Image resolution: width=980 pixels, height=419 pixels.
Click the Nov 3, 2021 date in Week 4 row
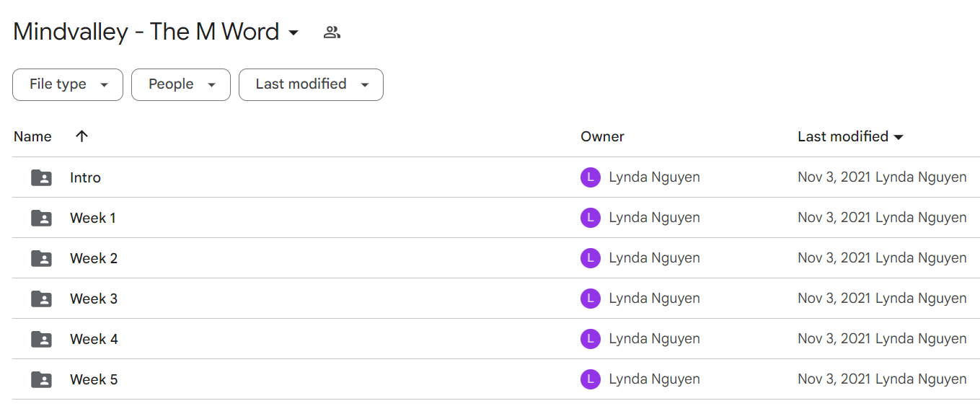pos(834,339)
